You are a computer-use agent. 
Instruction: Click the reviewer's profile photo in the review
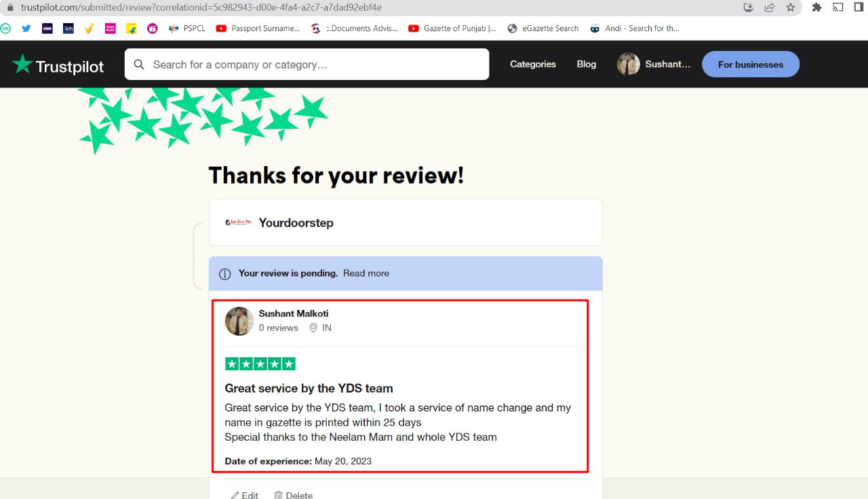[x=239, y=321]
